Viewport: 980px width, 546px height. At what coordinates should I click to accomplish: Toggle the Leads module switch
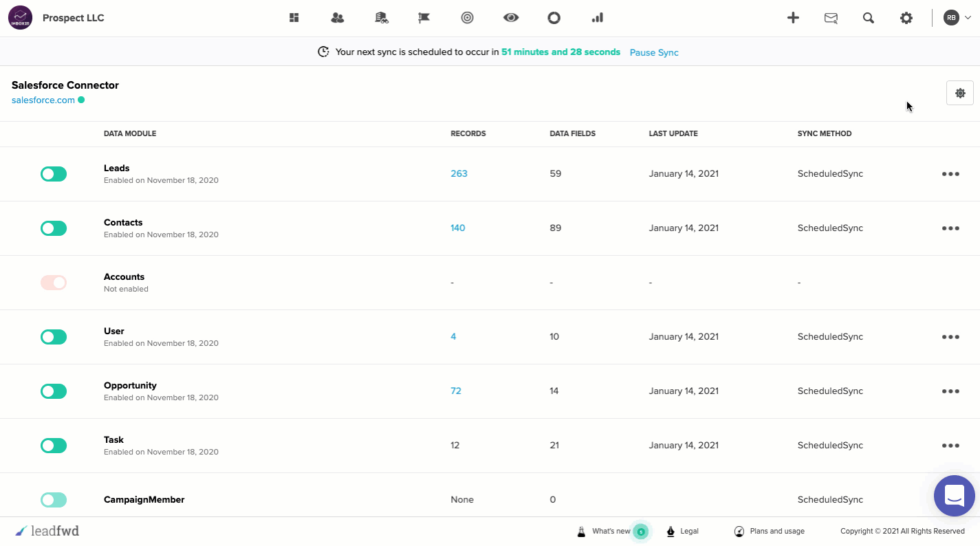54,174
